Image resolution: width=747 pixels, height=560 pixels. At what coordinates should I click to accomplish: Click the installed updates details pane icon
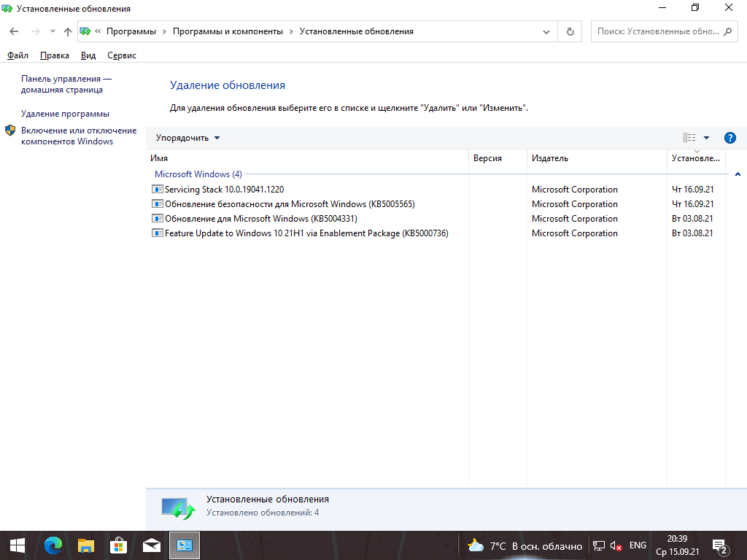178,508
